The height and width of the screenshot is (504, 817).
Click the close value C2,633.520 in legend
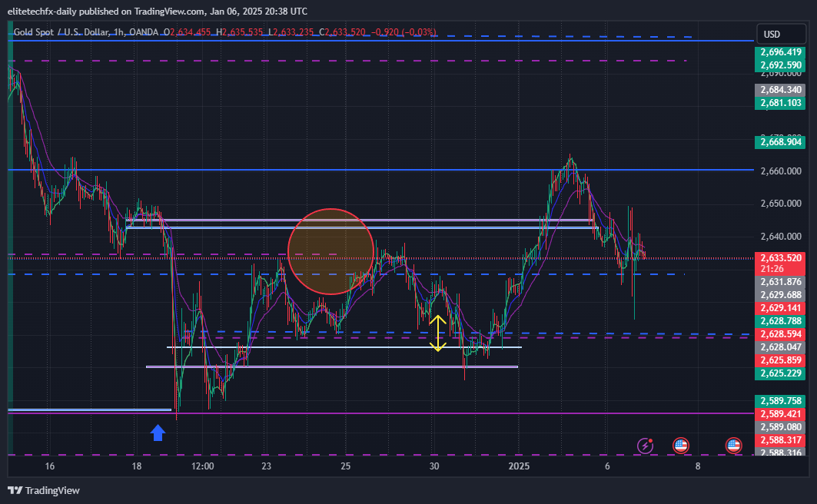[342, 32]
